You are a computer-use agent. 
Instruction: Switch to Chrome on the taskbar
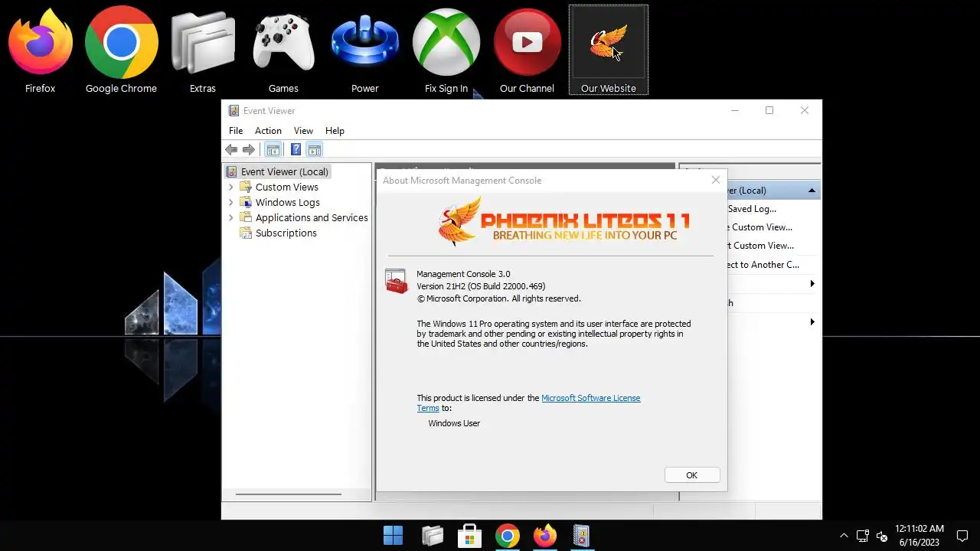[x=507, y=536]
